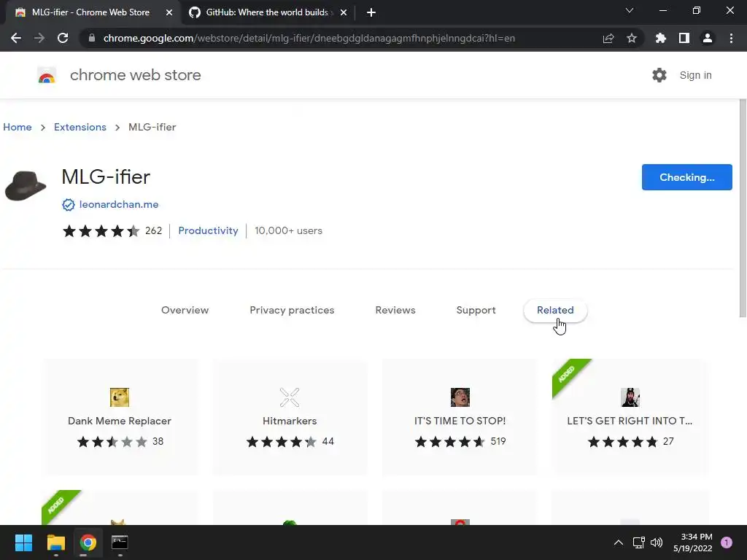The image size is (747, 560).
Task: Open File Explorer from the taskbar
Action: (55, 542)
